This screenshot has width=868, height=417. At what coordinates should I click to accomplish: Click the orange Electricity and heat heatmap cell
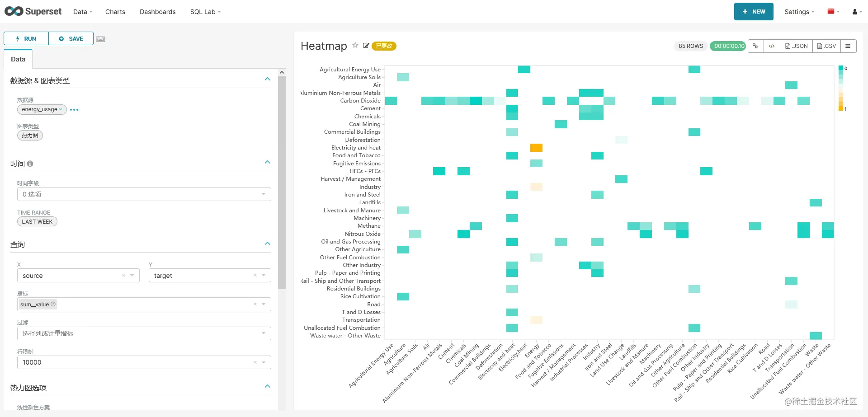536,148
